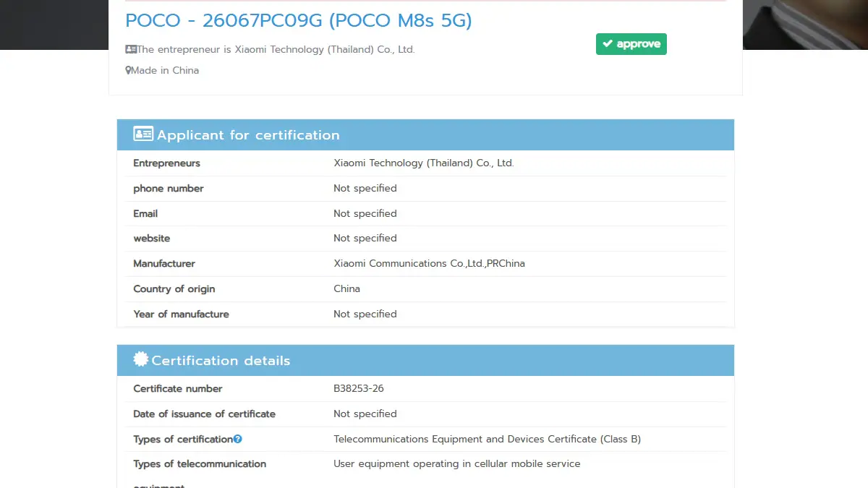Image resolution: width=868 pixels, height=488 pixels.
Task: Click the ID card icon in Applicant header
Action: [x=143, y=134]
